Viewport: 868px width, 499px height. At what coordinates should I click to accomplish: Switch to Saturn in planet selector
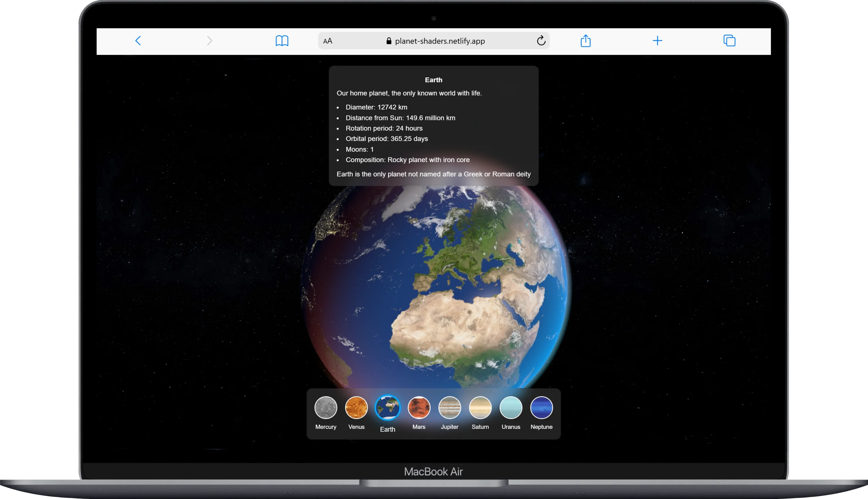pos(480,408)
